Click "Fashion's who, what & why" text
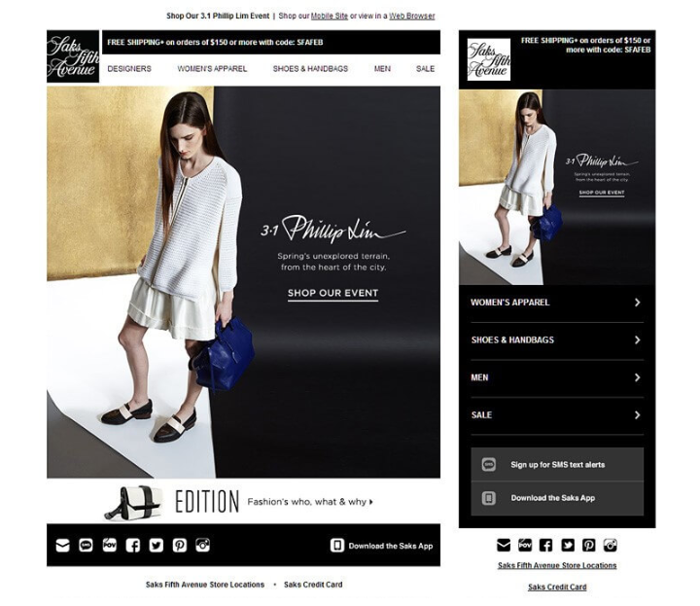The width and height of the screenshot is (700, 606). click(306, 502)
